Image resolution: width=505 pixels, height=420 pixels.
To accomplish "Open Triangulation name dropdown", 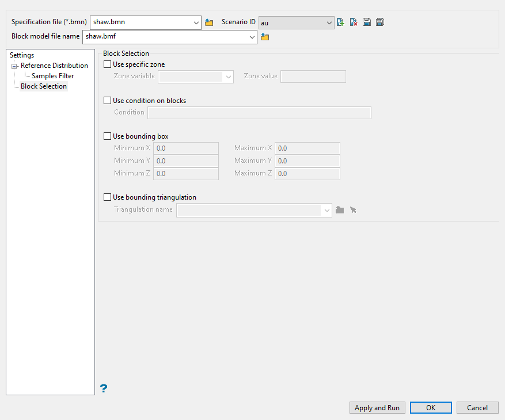I will tap(327, 211).
